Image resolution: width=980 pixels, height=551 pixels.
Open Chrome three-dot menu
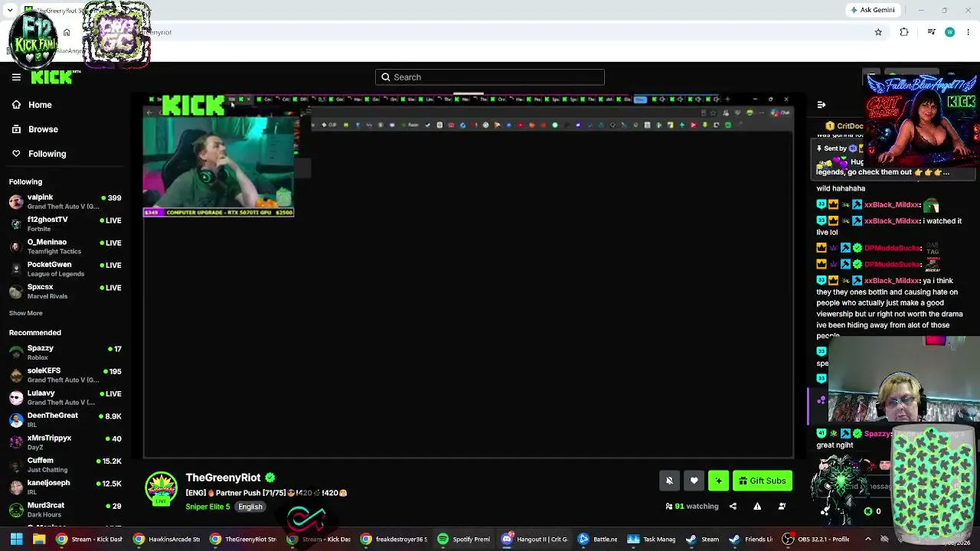point(969,32)
